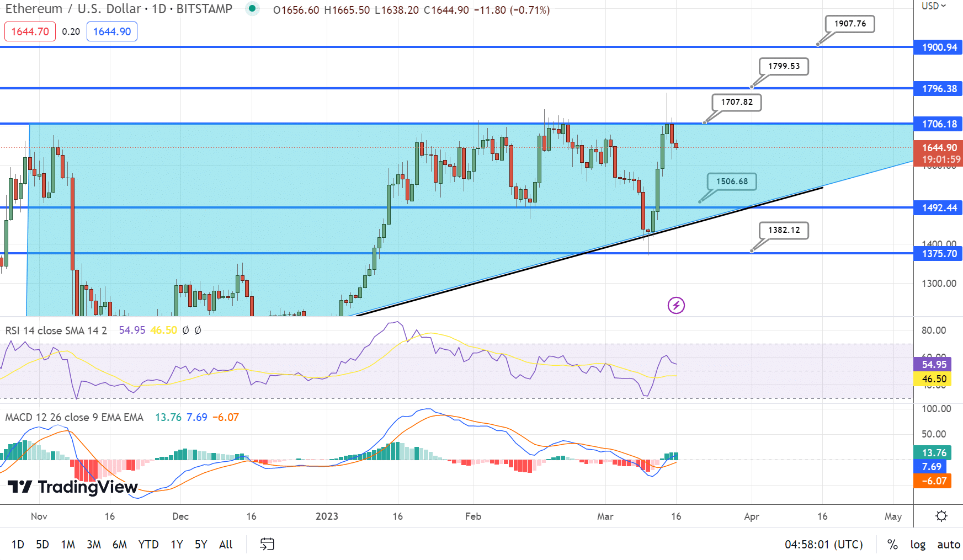Click the Feb date axis label
Image resolution: width=963 pixels, height=560 pixels.
473,516
